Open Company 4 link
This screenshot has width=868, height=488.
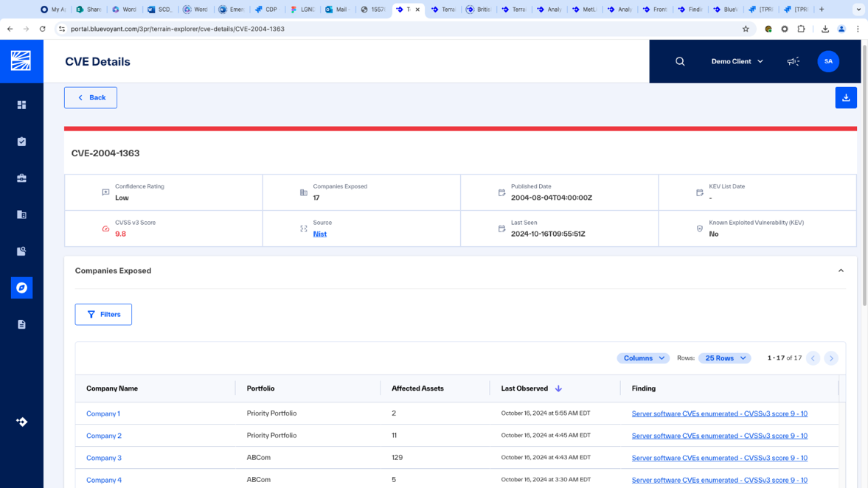coord(103,480)
